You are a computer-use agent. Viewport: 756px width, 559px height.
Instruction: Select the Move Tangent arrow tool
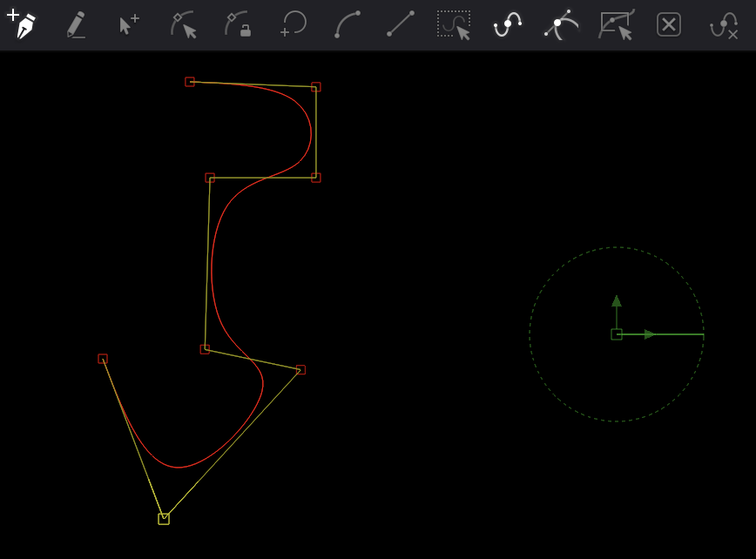183,24
